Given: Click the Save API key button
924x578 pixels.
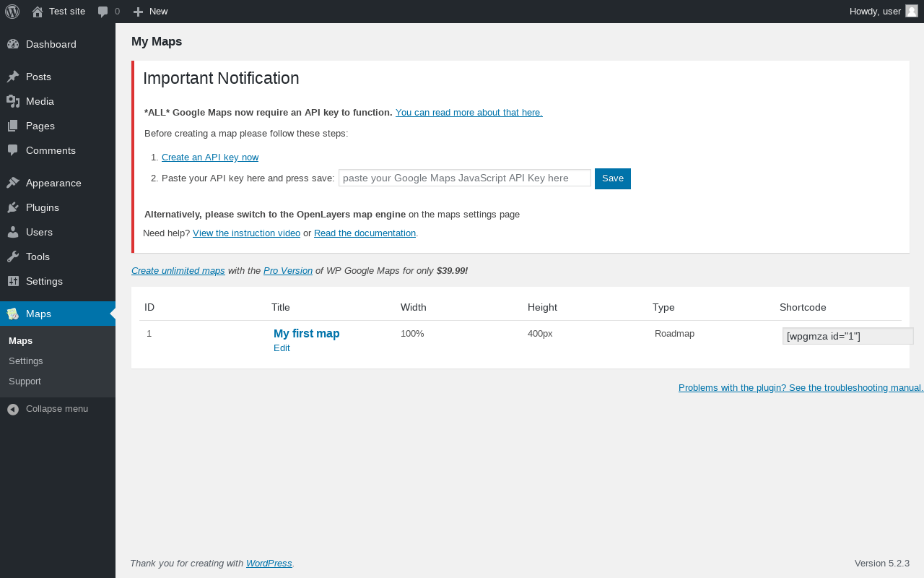Looking at the screenshot, I should pos(613,178).
